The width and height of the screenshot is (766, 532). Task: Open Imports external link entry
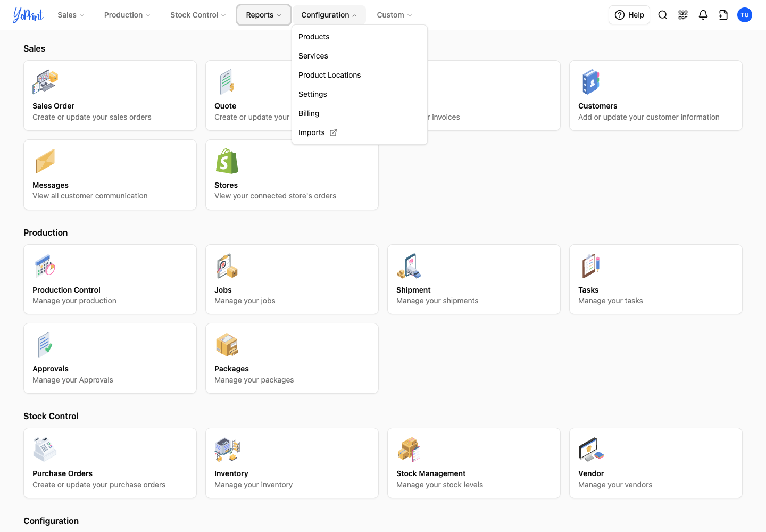pyautogui.click(x=360, y=132)
